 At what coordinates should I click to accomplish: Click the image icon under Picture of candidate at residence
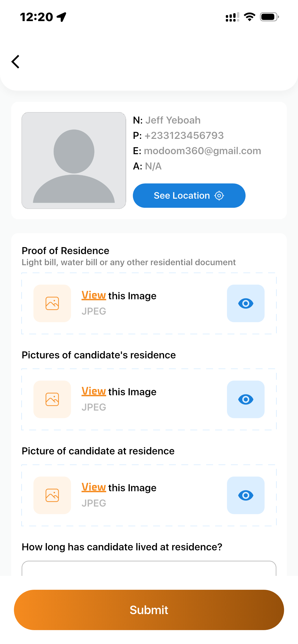click(52, 495)
